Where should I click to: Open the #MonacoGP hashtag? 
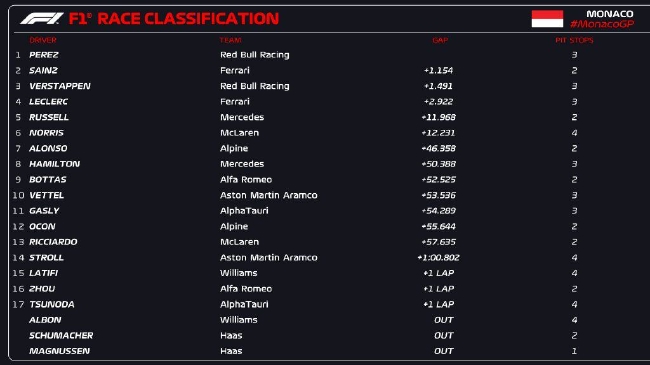pos(602,24)
